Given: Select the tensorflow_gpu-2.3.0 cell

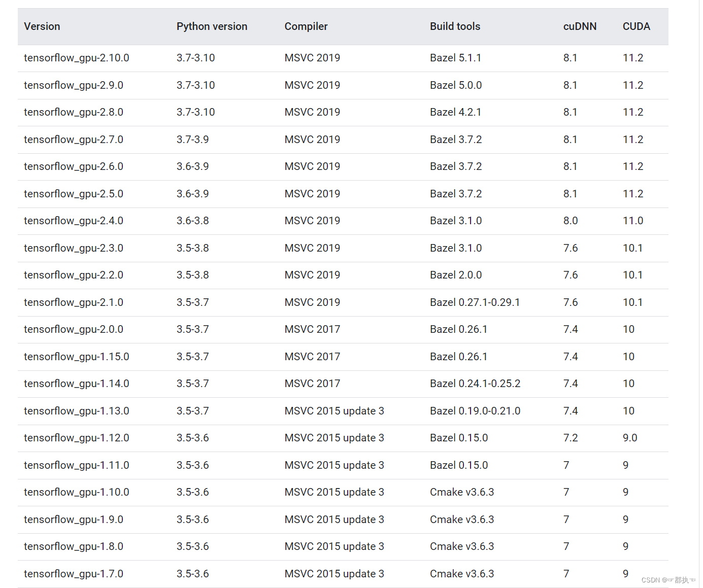Looking at the screenshot, I should (74, 248).
